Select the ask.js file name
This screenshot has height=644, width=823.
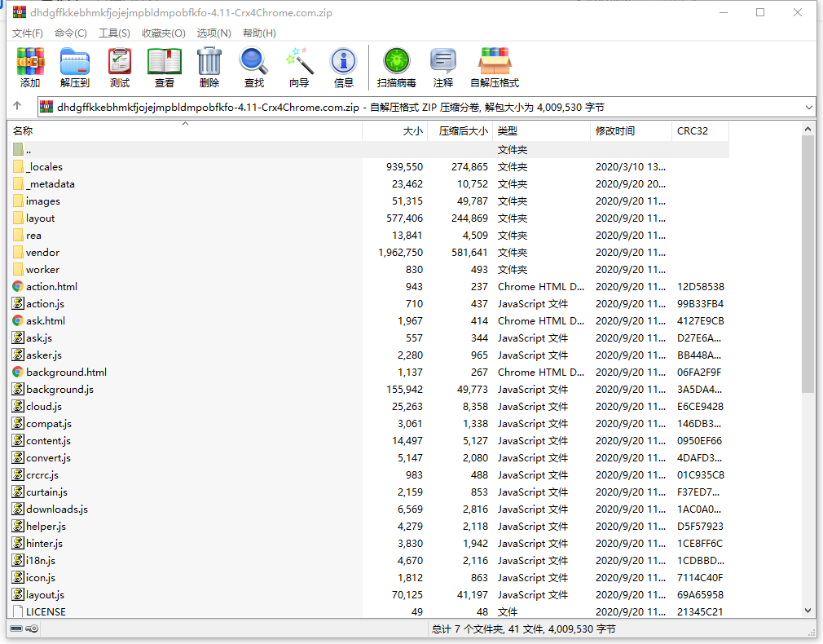coord(39,338)
